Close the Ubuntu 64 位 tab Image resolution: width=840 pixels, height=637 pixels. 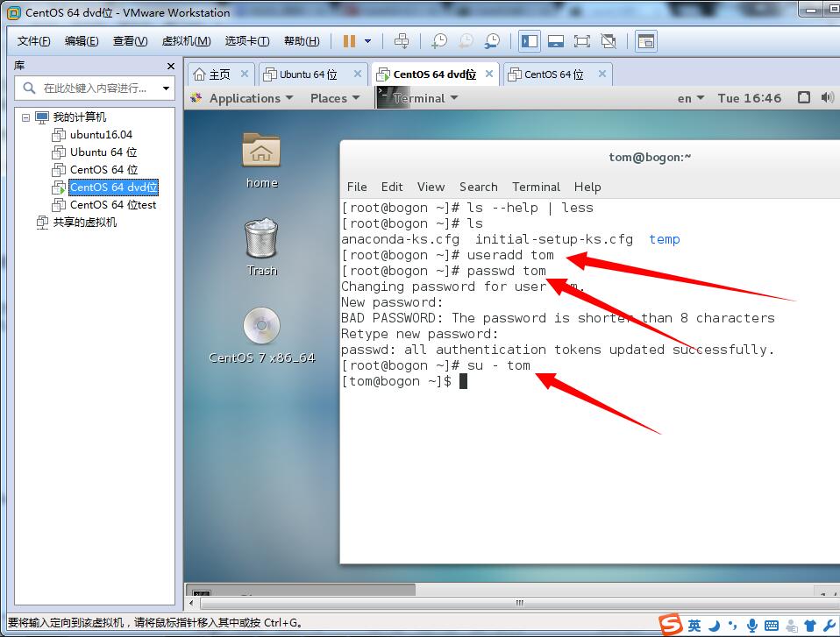(x=358, y=74)
